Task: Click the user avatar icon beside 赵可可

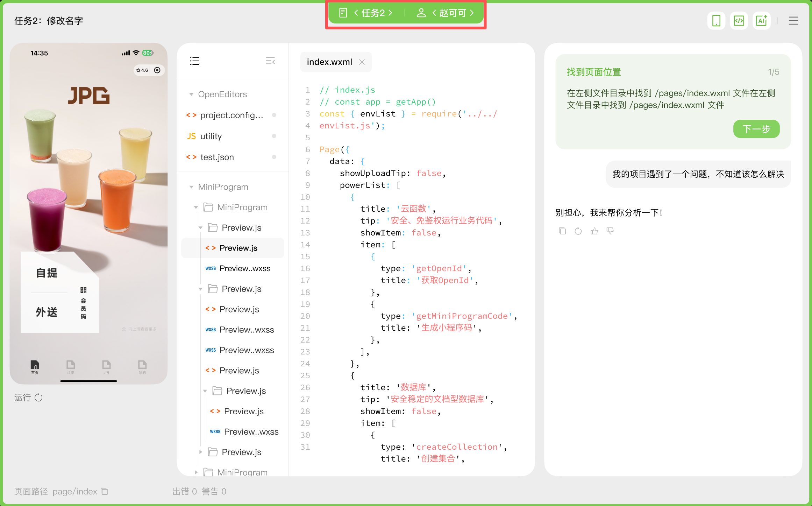Action: coord(421,13)
